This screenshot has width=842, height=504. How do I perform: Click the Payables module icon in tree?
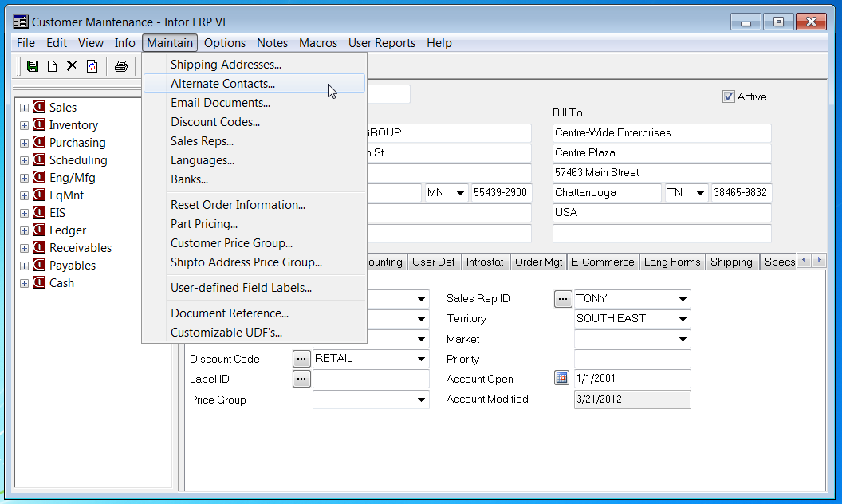coord(38,265)
